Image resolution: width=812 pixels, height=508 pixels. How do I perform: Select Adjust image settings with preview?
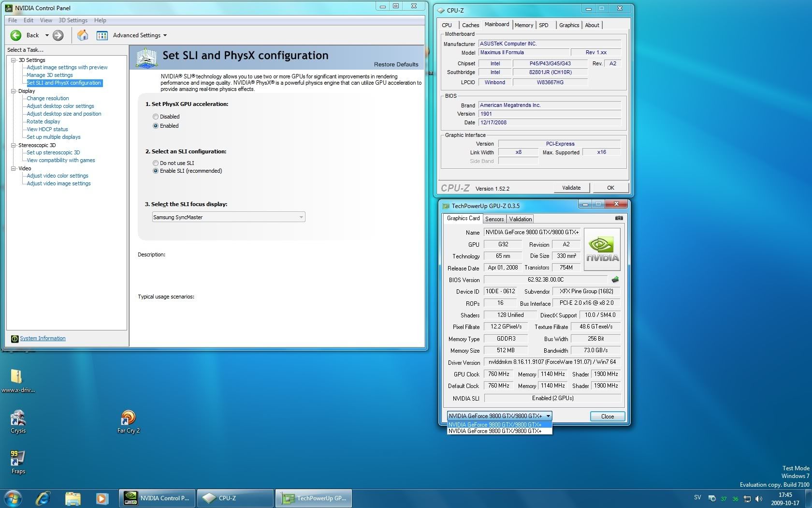click(x=67, y=67)
